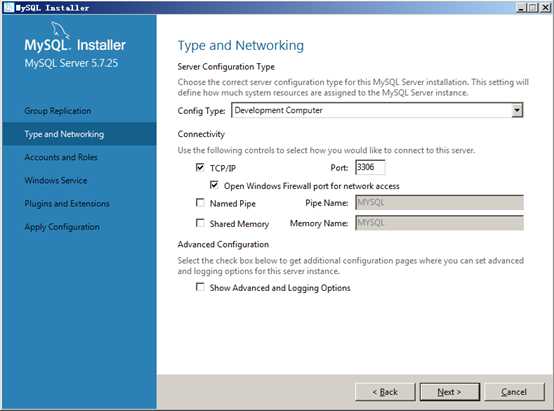554x411 pixels.
Task: Click the Server Configuration Type label
Action: click(x=226, y=67)
